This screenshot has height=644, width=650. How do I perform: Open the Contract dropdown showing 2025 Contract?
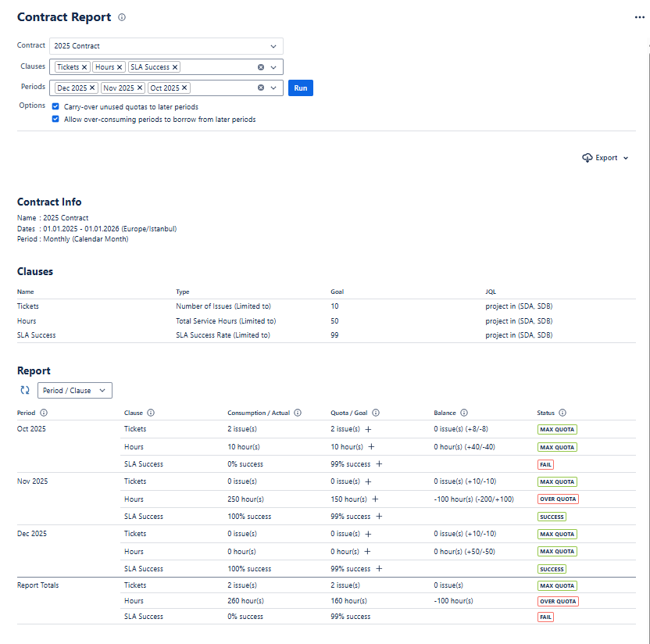pyautogui.click(x=166, y=46)
